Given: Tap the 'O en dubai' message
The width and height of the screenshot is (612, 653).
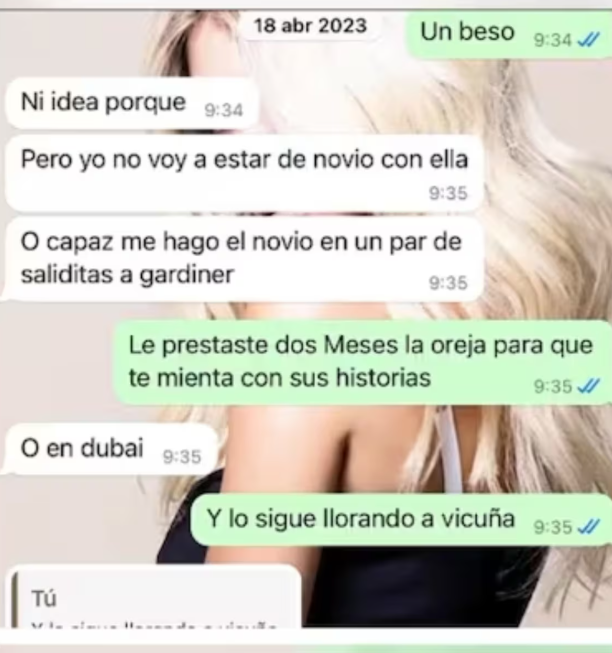Looking at the screenshot, I should 110,449.
